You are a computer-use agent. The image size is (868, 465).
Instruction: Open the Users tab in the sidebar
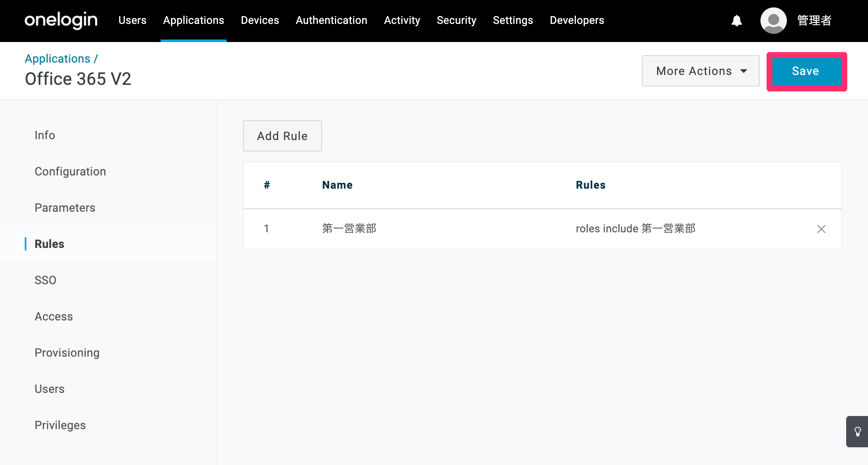(49, 389)
